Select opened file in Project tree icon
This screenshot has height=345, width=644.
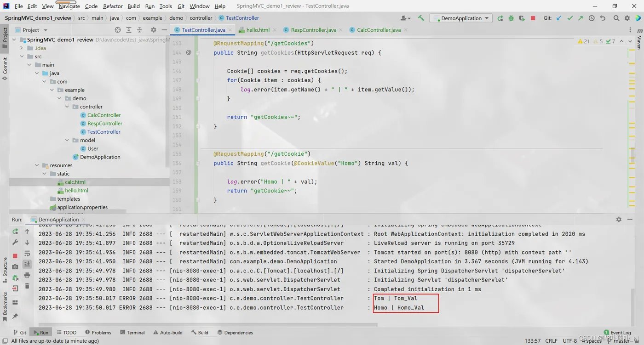tap(118, 30)
